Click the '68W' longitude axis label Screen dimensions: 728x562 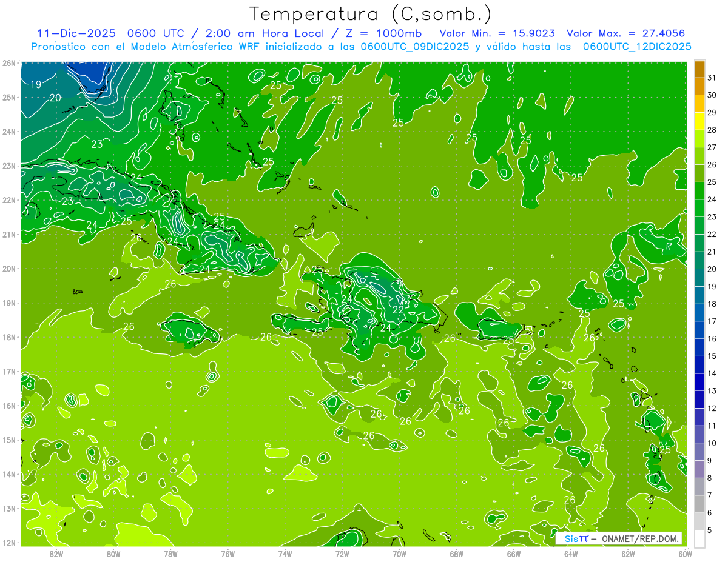457,554
